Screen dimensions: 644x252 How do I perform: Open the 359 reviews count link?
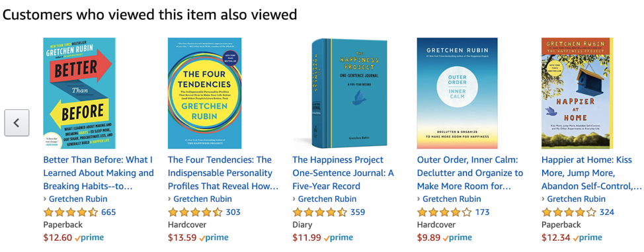tap(357, 212)
